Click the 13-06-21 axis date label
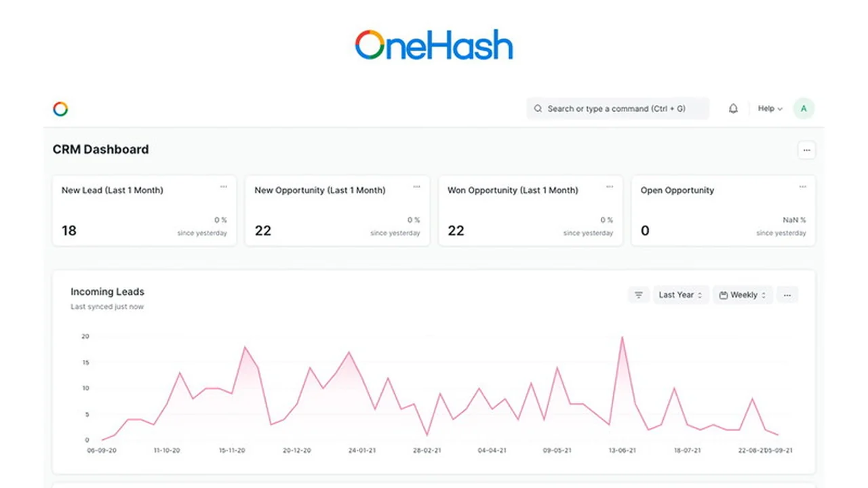The height and width of the screenshot is (488, 868). point(623,450)
